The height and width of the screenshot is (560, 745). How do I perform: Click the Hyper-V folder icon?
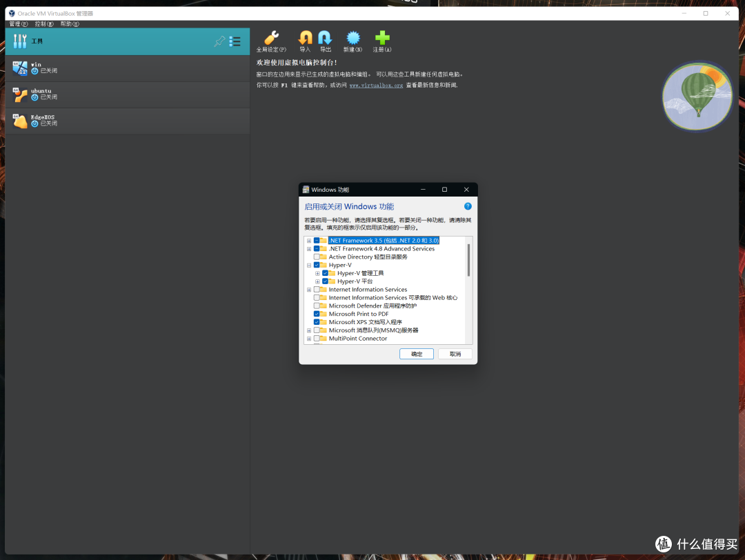pyautogui.click(x=324, y=265)
